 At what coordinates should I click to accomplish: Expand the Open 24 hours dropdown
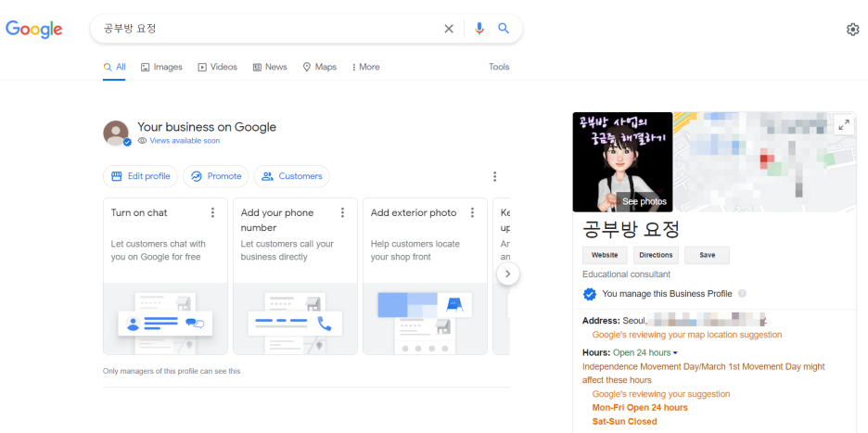645,352
